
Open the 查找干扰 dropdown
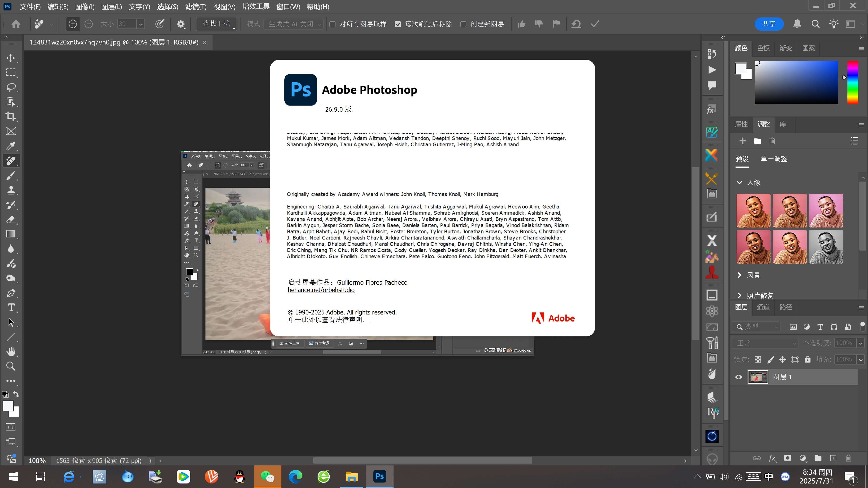216,24
